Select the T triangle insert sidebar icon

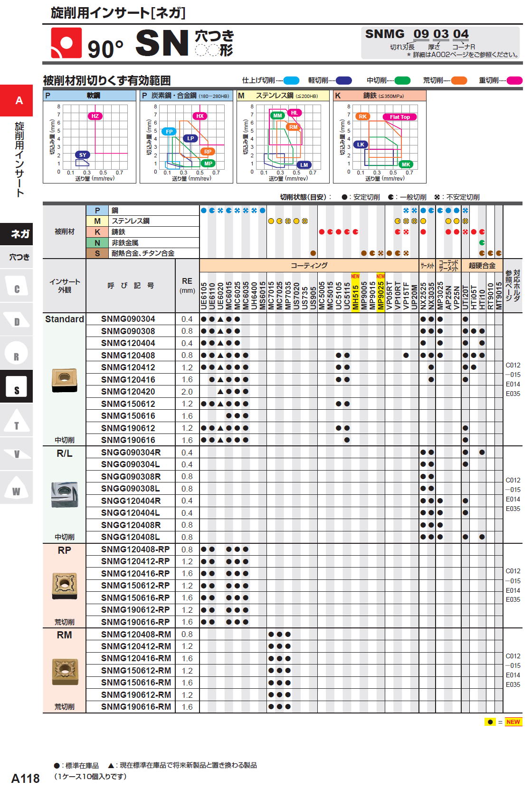[x=16, y=420]
